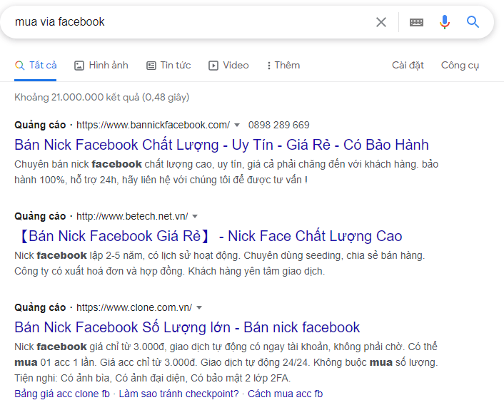This screenshot has height=420, width=504.
Task: Clear the search box with the X icon
Action: [x=381, y=22]
